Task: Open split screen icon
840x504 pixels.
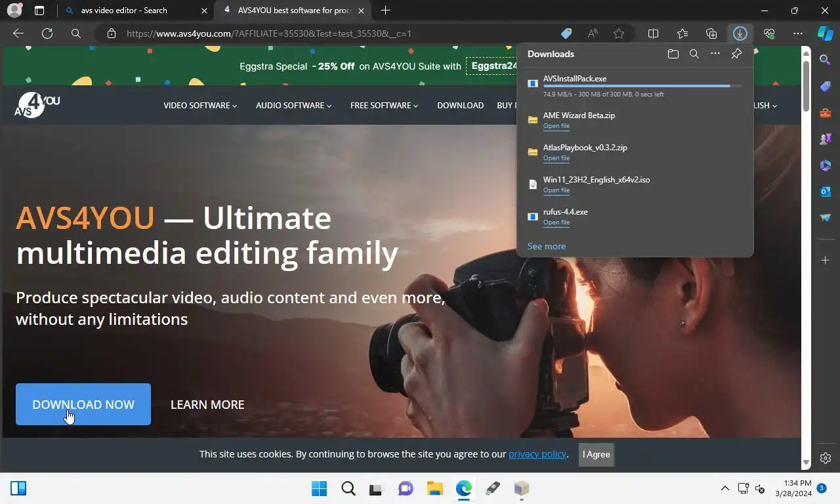Action: click(x=654, y=33)
